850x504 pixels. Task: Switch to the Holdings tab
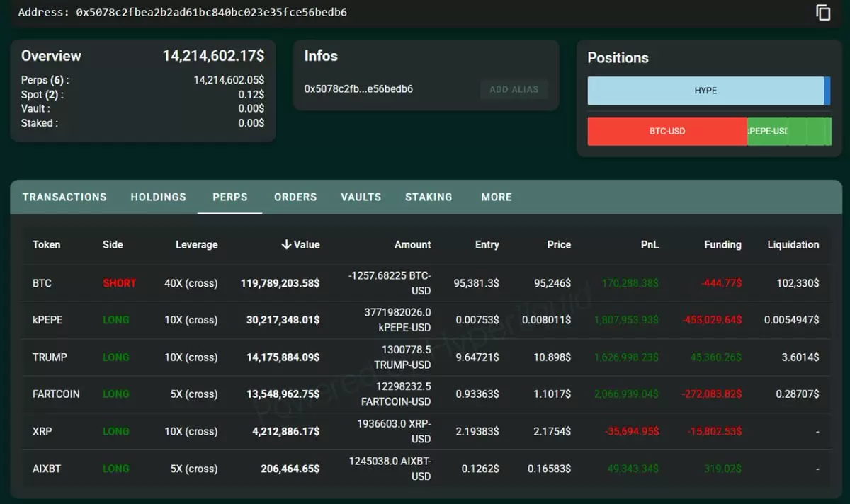(x=159, y=197)
